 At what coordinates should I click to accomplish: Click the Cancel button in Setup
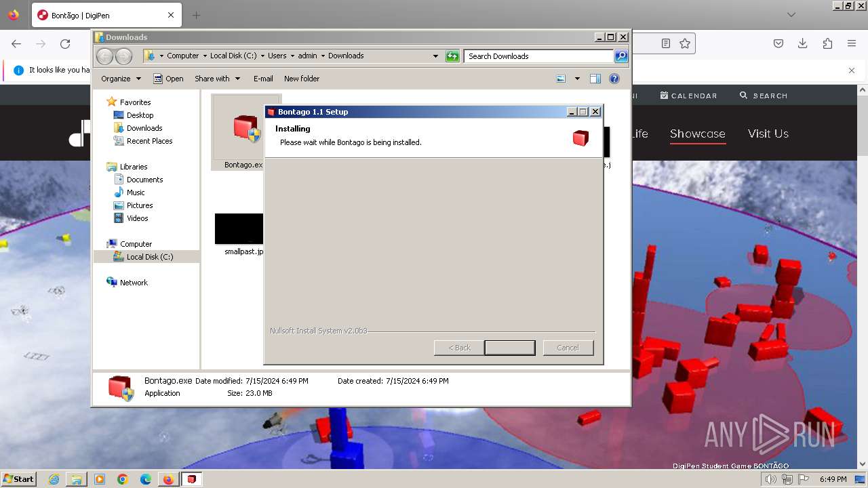click(x=568, y=348)
